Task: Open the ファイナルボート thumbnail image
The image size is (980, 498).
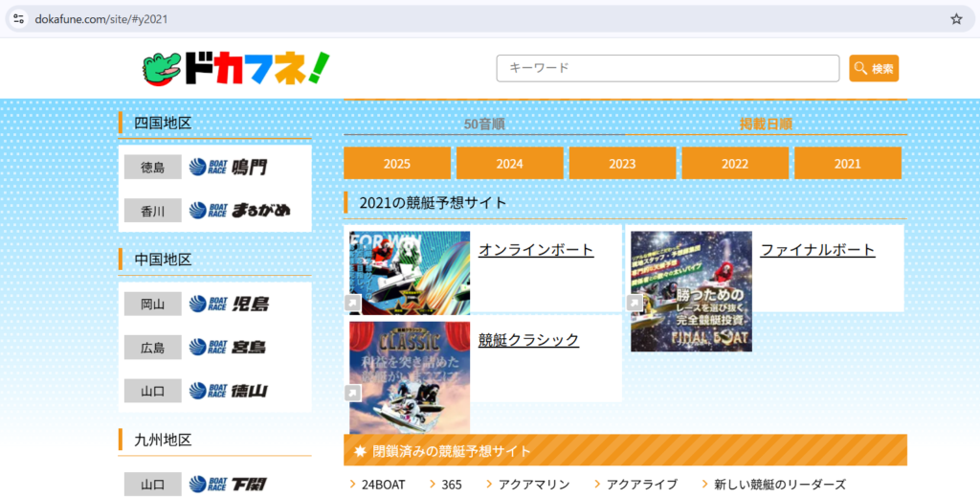Action: 691,291
